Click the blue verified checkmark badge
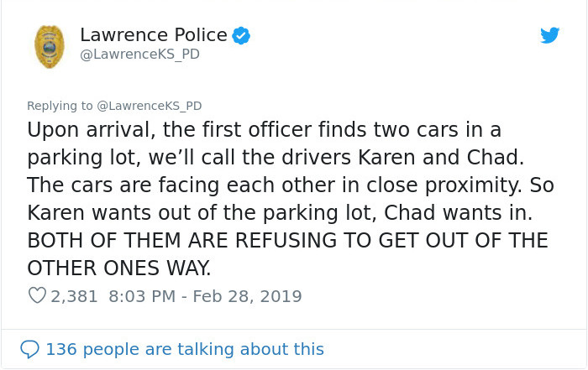This screenshot has width=588, height=370. pyautogui.click(x=242, y=35)
